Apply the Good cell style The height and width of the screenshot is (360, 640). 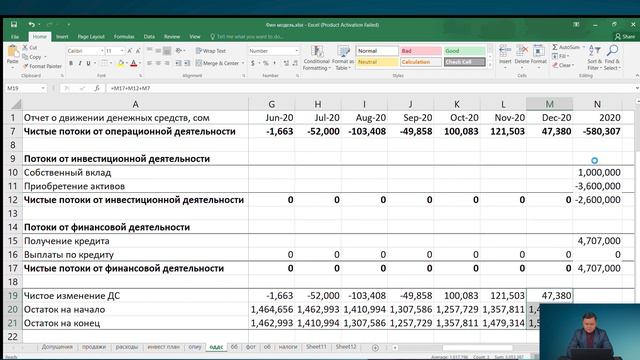click(464, 51)
